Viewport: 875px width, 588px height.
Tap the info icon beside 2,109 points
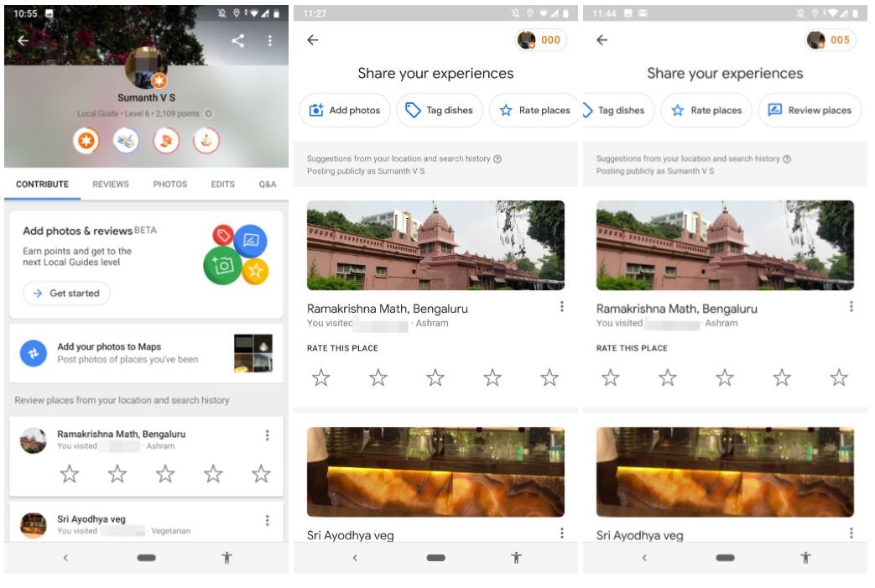coord(208,114)
